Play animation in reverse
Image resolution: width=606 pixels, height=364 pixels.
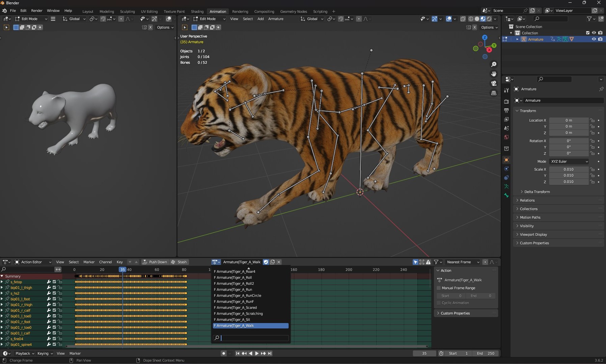[250, 353]
